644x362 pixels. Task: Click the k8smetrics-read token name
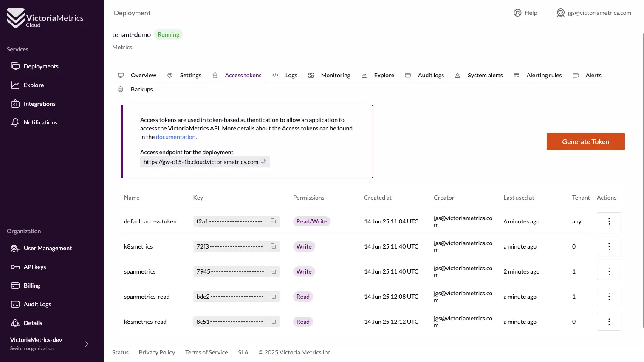point(145,322)
